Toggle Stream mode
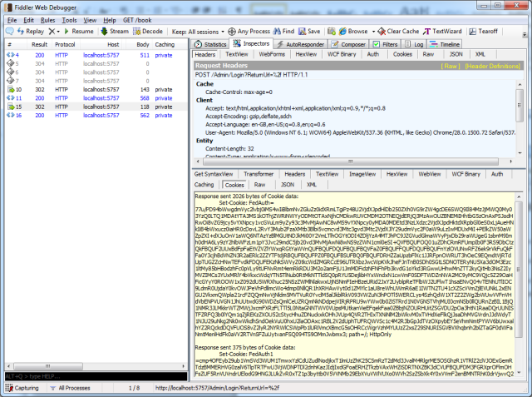Screen dimensions: 532x397 coord(115,32)
